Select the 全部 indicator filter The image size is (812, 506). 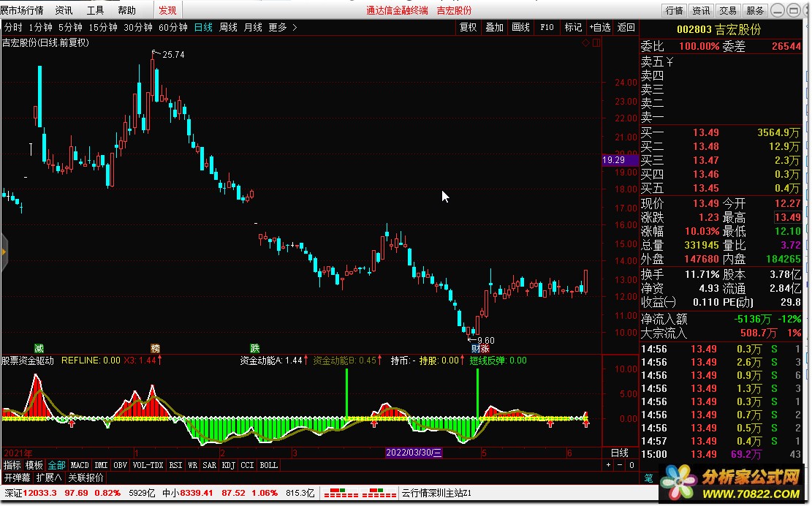[x=56, y=465]
